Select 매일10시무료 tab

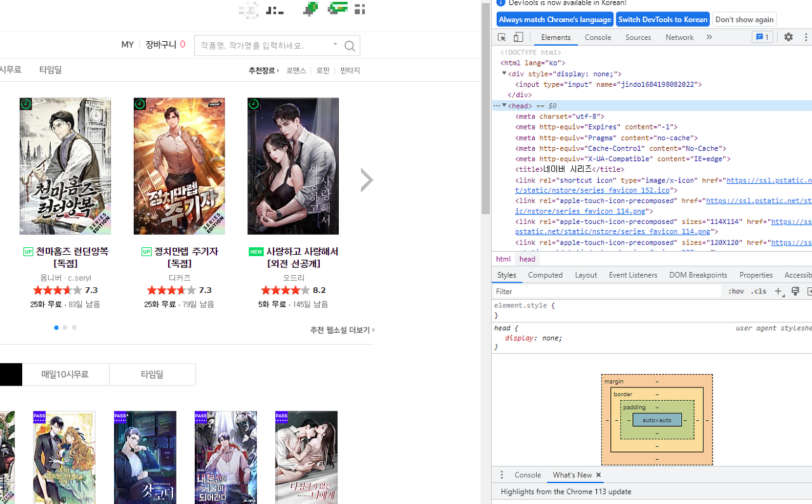[65, 375]
